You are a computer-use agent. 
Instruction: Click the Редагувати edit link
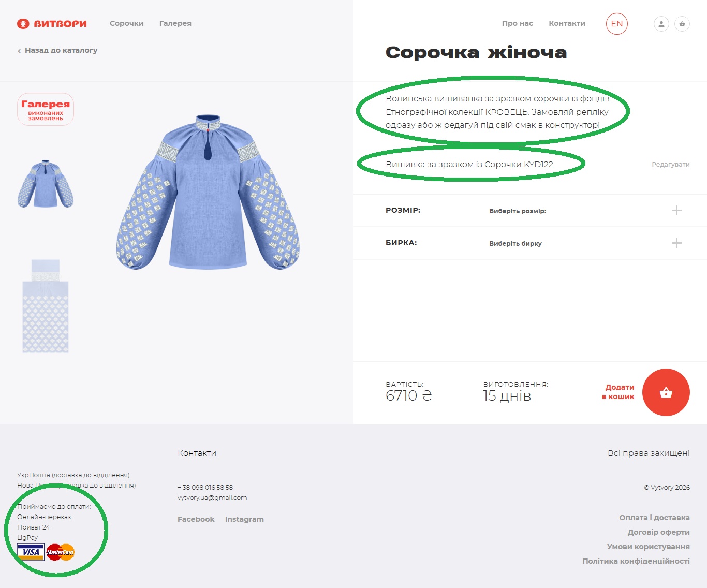click(x=670, y=165)
